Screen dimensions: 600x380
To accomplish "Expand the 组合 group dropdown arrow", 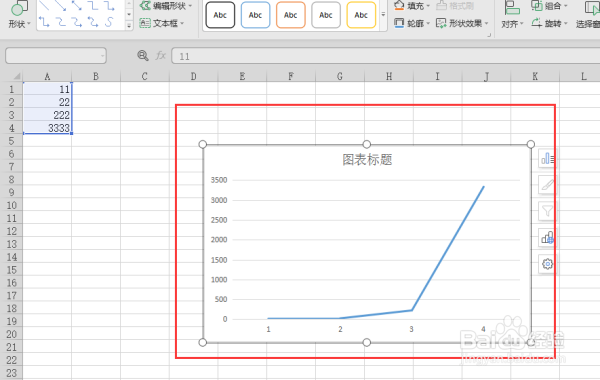I will [566, 6].
